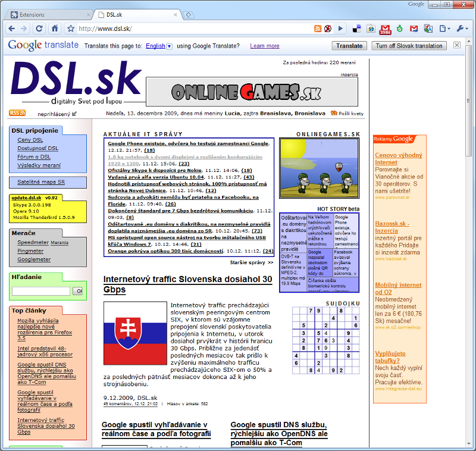Click the neprihlásený login link
Viewport: 476px width, 451px height.
click(57, 114)
